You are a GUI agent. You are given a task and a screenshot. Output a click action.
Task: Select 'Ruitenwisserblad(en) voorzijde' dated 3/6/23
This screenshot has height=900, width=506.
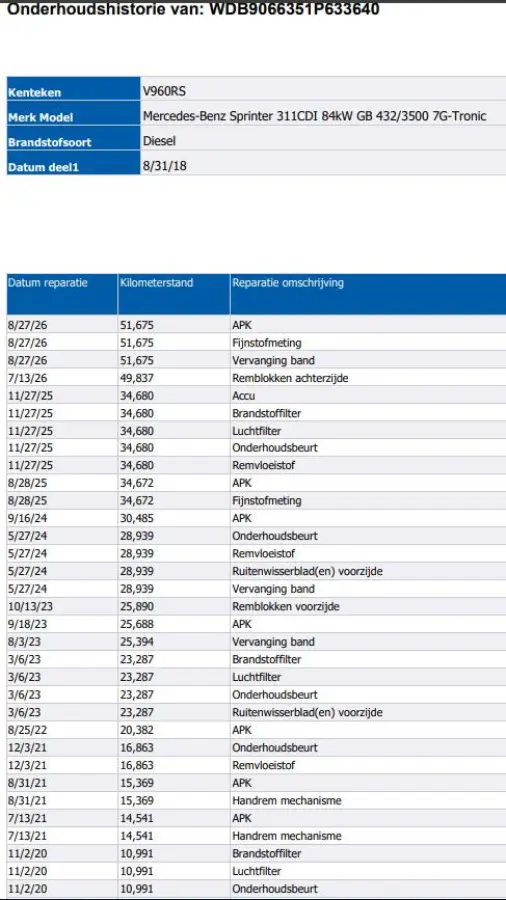coord(308,712)
